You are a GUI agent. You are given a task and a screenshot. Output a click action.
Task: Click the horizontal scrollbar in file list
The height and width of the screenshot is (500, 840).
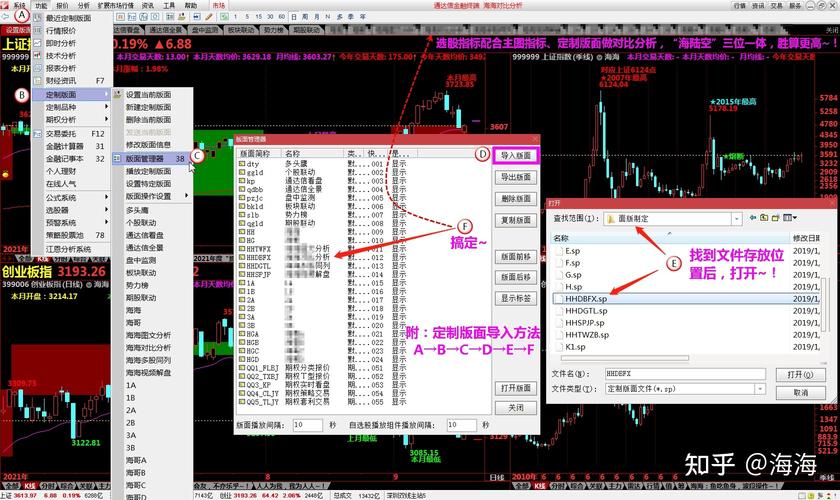(625, 357)
